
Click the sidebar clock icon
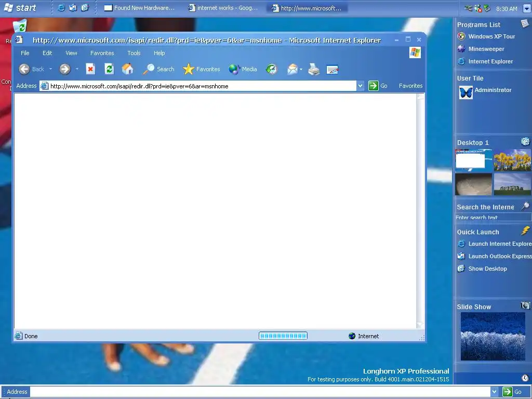tap(525, 378)
